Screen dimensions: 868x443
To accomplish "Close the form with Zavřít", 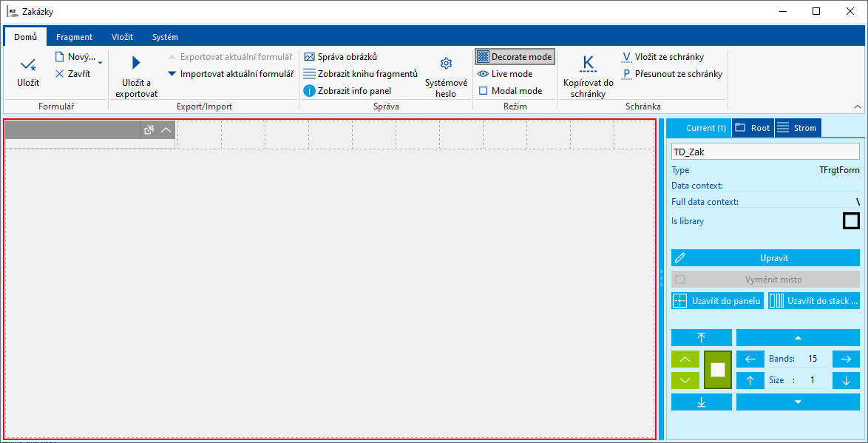I will coord(73,74).
